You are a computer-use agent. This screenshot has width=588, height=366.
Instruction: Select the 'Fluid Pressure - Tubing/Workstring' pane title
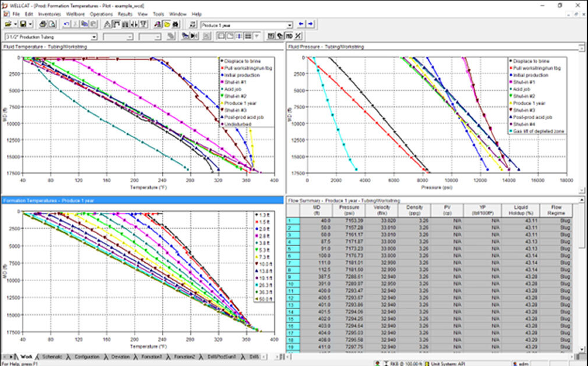tap(433, 47)
